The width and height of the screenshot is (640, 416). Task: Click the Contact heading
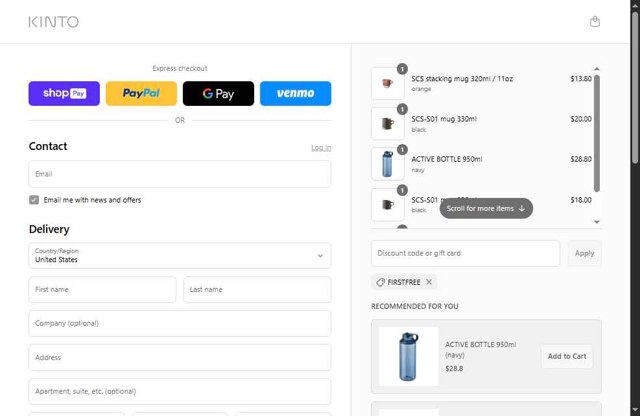tap(48, 146)
